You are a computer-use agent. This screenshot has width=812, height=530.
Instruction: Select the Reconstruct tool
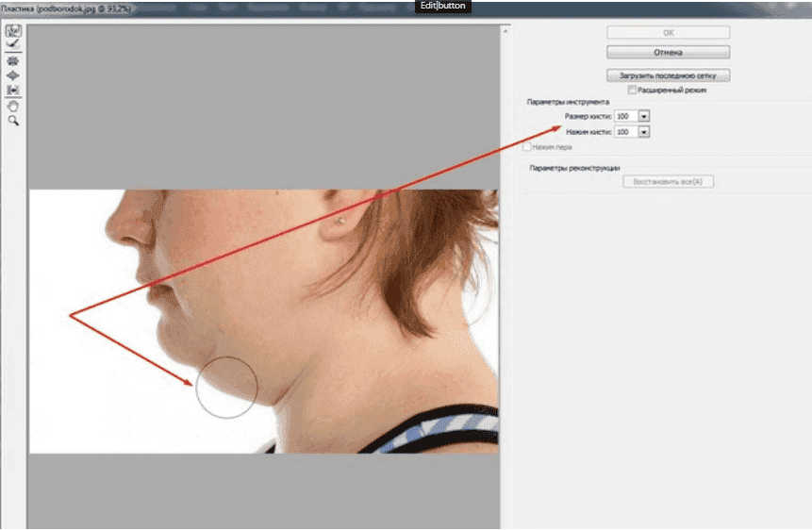point(13,43)
